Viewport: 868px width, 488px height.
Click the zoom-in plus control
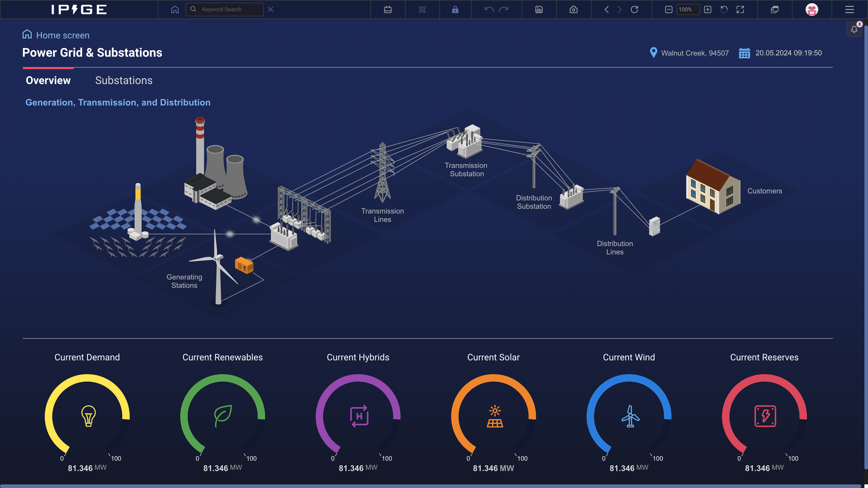(708, 9)
